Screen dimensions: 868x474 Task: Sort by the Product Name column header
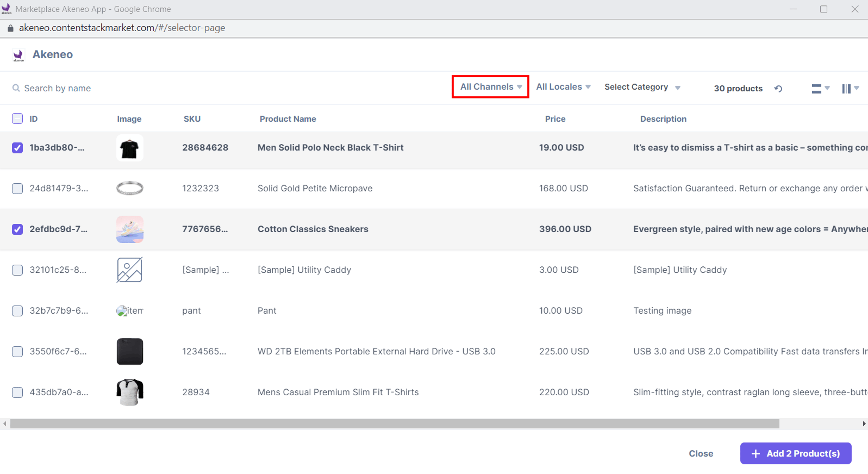point(288,119)
